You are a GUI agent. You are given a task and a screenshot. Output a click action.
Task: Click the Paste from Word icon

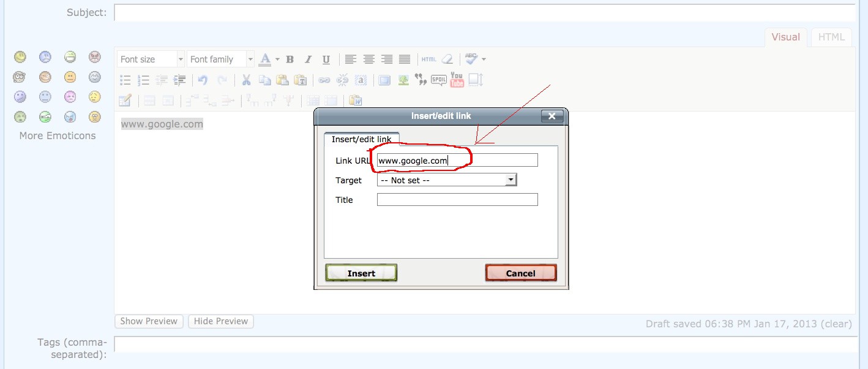(356, 101)
